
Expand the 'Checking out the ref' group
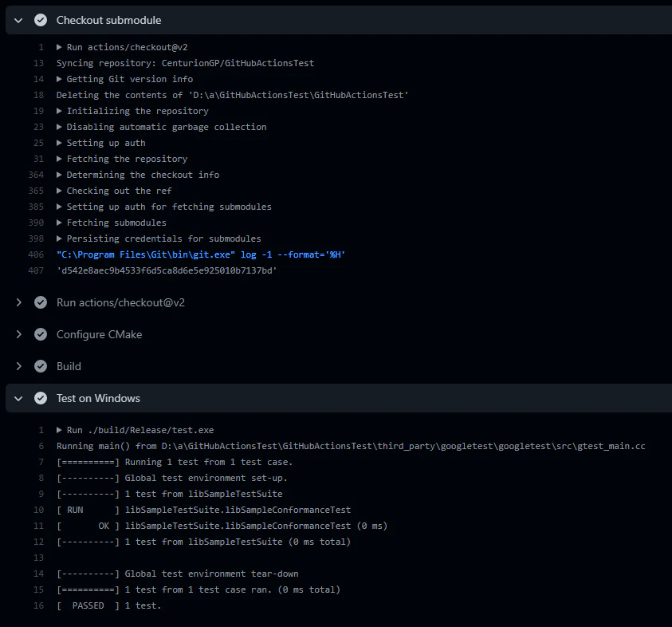59,191
